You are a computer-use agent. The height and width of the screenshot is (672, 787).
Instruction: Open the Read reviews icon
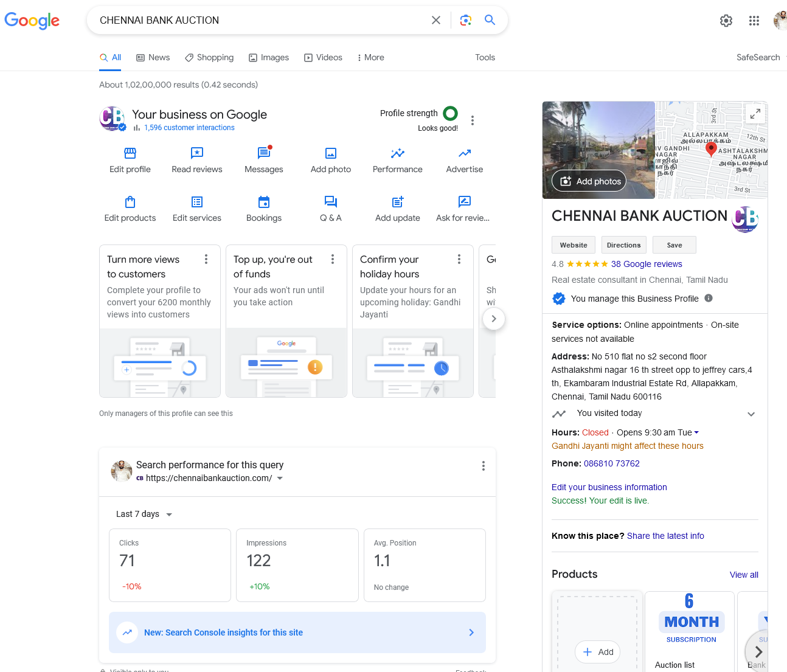point(196,154)
